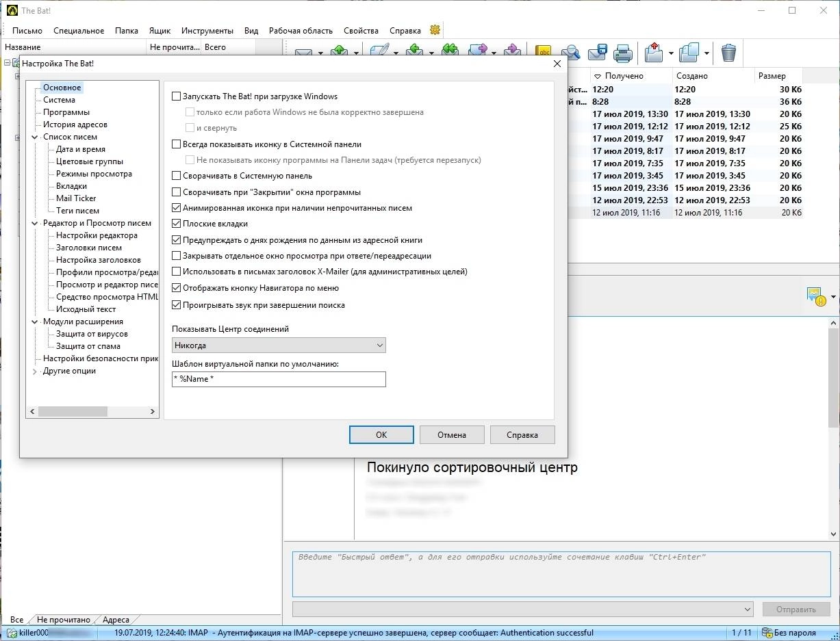Collapse the Модули расширения tree node
840x641 pixels.
pyautogui.click(x=35, y=322)
